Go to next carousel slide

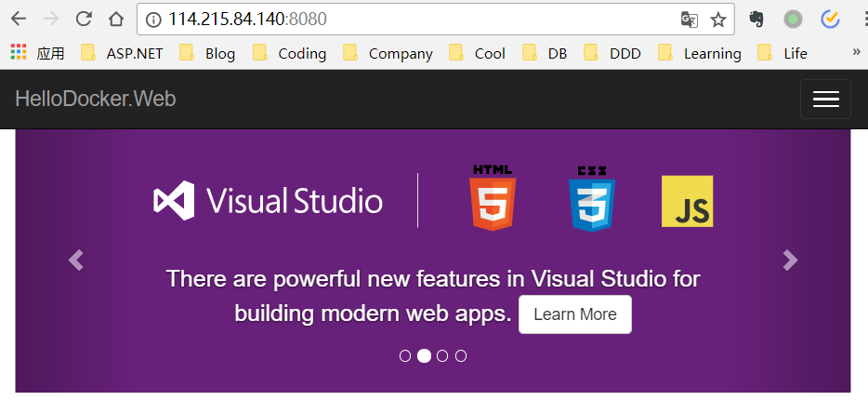click(790, 260)
